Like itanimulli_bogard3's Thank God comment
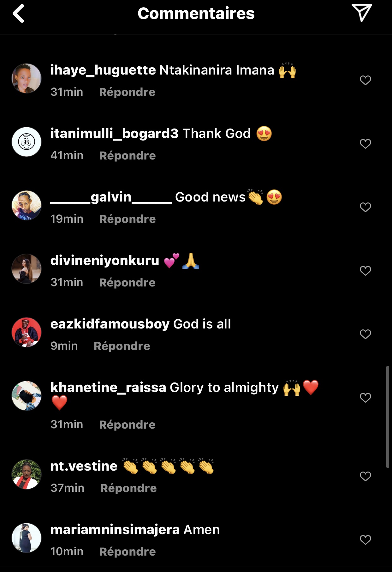This screenshot has height=572, width=392. click(x=365, y=144)
